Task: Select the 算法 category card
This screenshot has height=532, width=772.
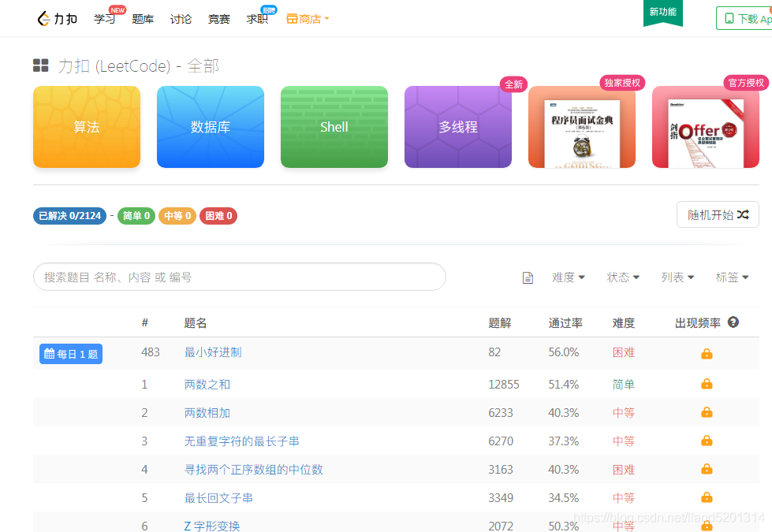Action: click(87, 127)
